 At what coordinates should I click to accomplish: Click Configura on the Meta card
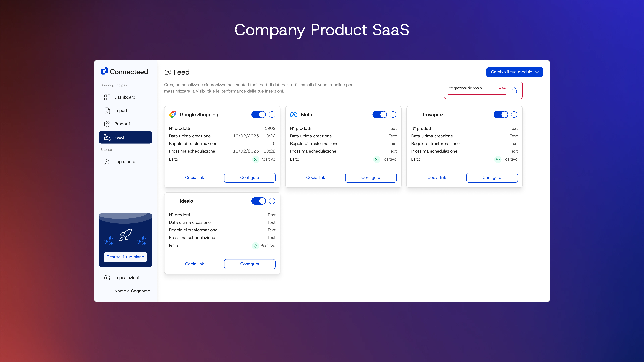click(x=371, y=178)
